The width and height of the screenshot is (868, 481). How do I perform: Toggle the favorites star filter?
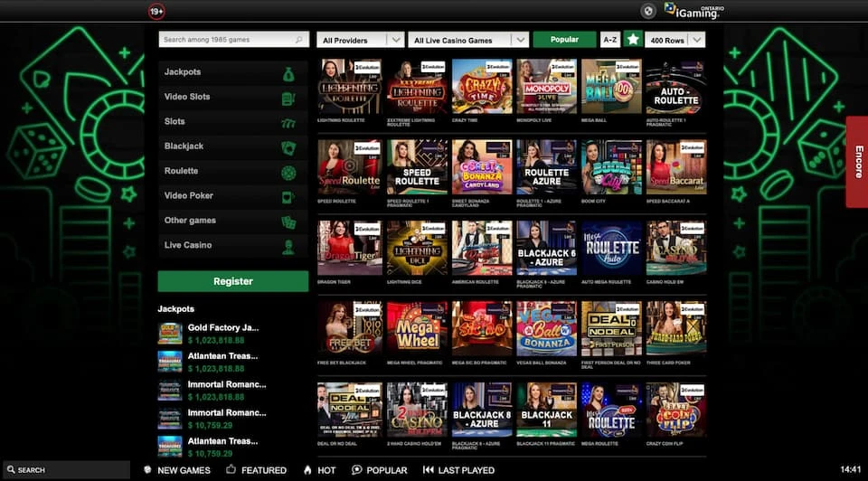633,39
